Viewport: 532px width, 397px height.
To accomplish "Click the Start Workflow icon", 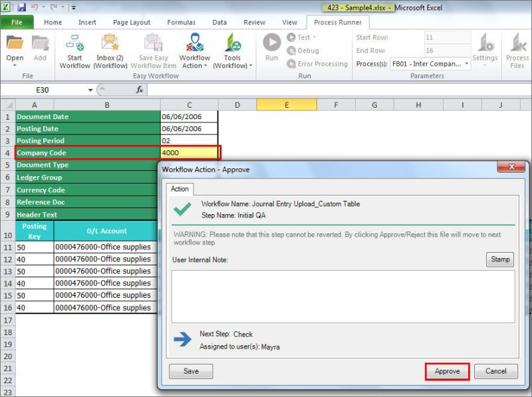I will tap(74, 45).
